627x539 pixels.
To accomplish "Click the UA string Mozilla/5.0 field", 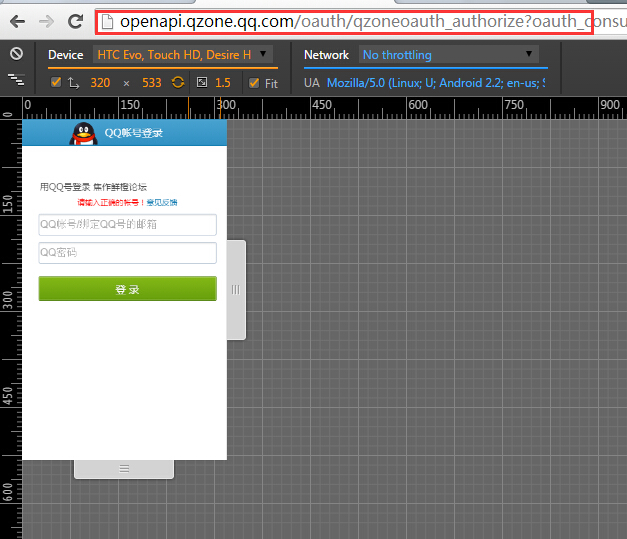I will (x=436, y=83).
